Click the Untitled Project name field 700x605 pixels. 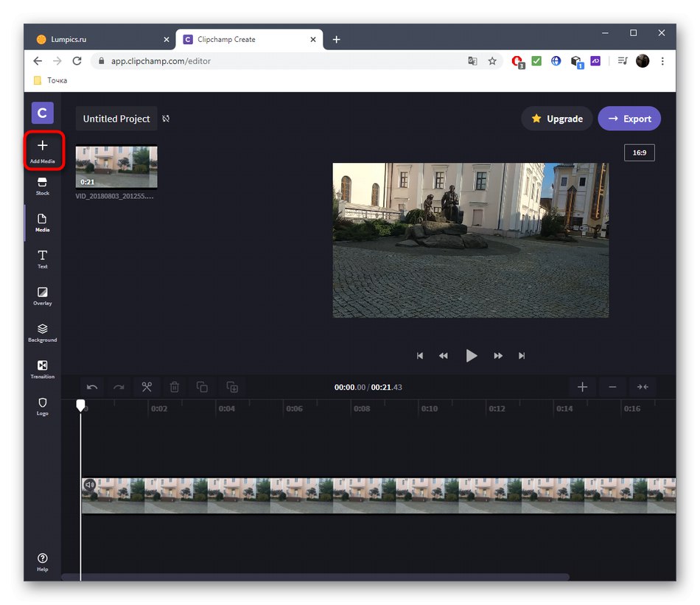pyautogui.click(x=116, y=119)
